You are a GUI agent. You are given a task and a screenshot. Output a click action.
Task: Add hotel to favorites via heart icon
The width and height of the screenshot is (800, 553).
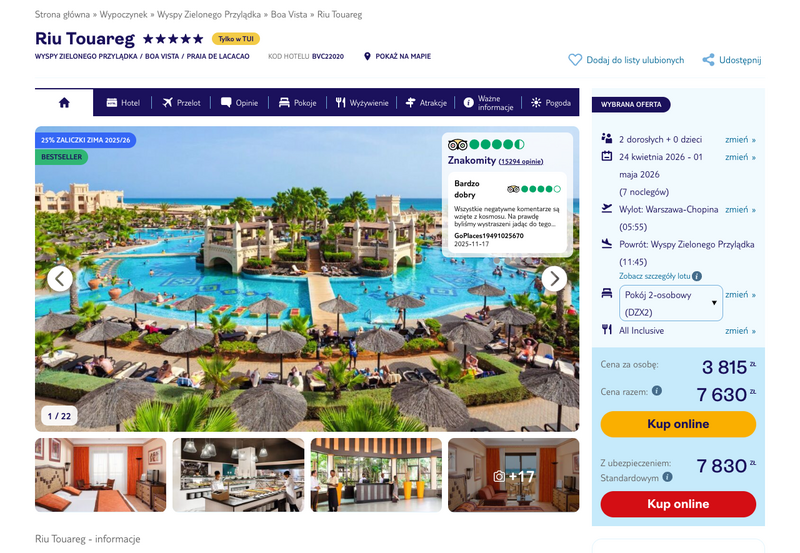[575, 60]
